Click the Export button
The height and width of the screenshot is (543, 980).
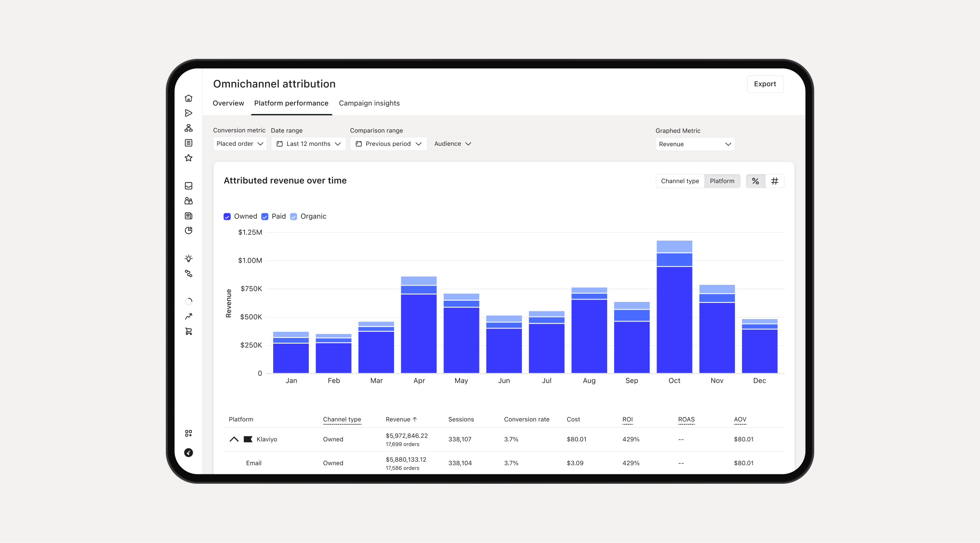click(x=765, y=84)
